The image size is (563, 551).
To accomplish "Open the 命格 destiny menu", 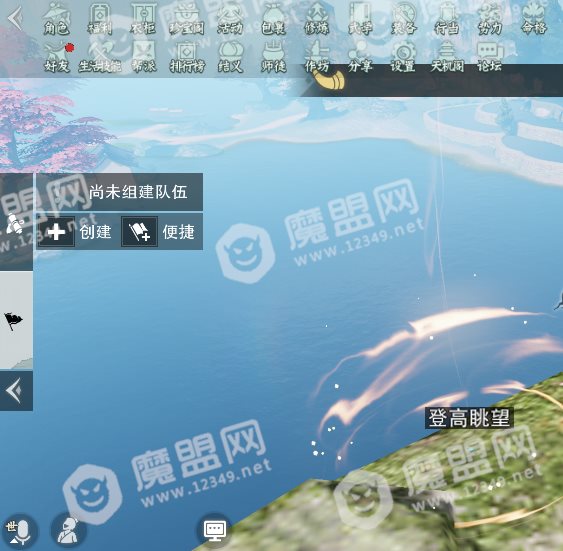I will click(x=534, y=19).
